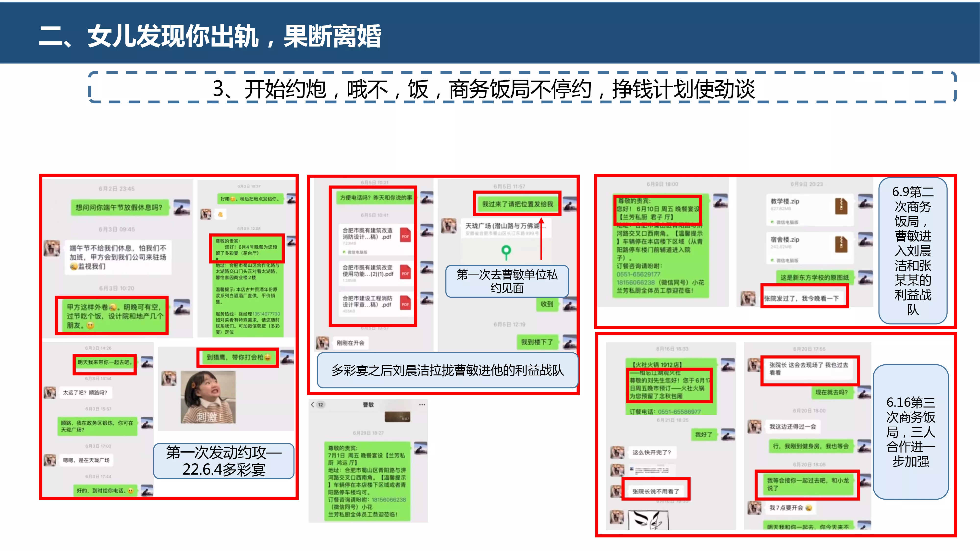Click the green map pin on location card
Viewport: 980px width, 551px height.
(506, 251)
